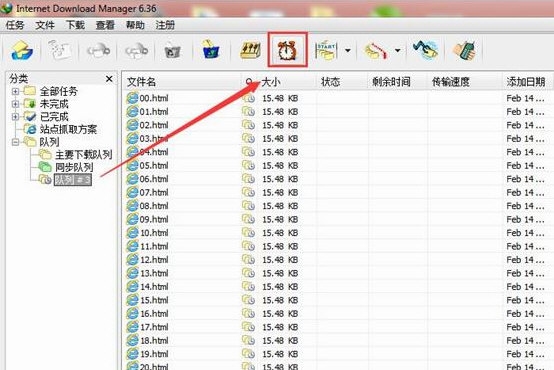Click the 15.48 KB size of 19.html
The width and height of the screenshot is (554, 370).
tap(280, 354)
